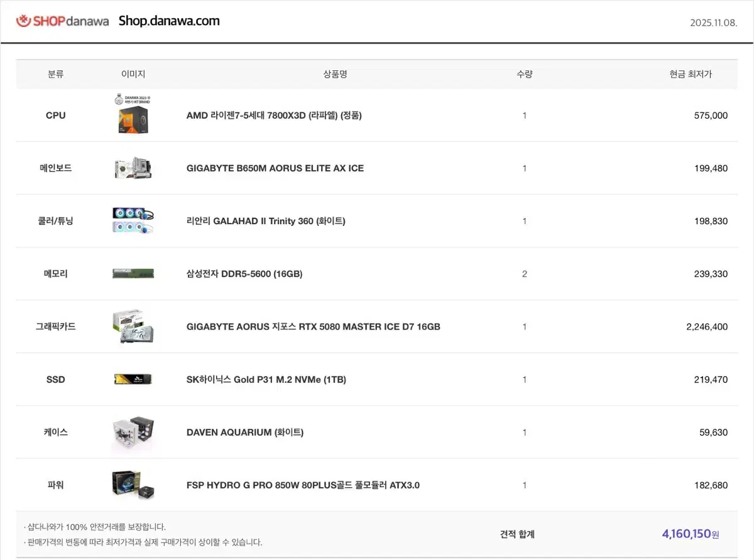Click the Samsung DDR5 memory thumbnail
Image resolution: width=754 pixels, height=560 pixels.
tap(133, 273)
